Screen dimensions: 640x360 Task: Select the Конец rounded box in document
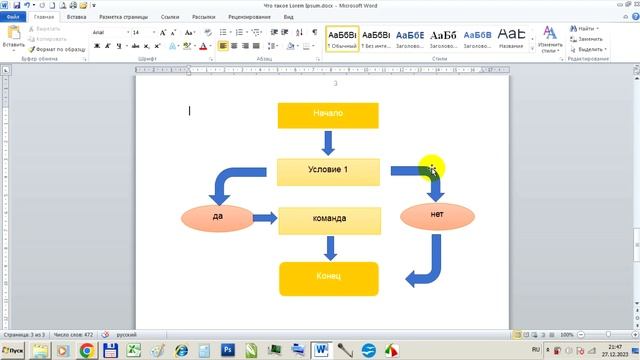click(x=329, y=279)
